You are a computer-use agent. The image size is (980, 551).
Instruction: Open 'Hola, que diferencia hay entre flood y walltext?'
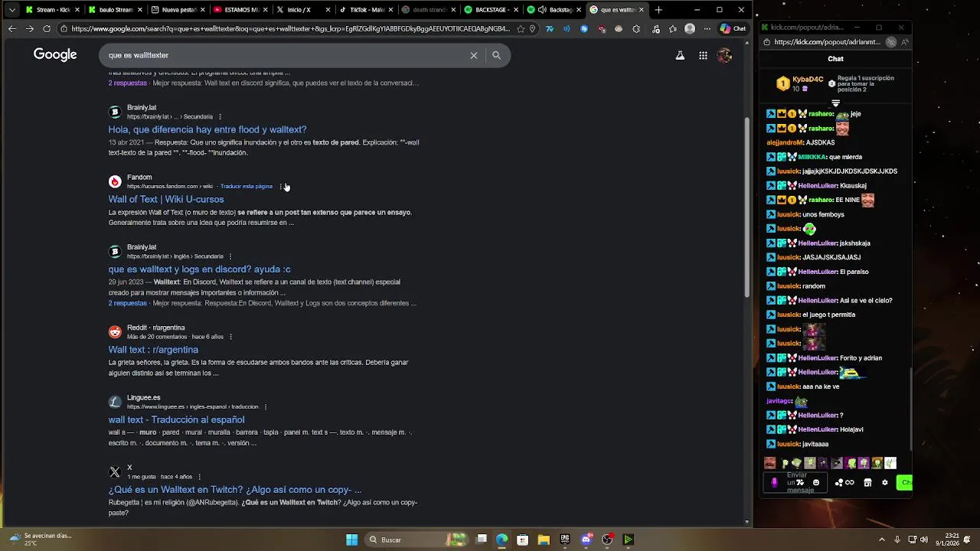point(207,129)
